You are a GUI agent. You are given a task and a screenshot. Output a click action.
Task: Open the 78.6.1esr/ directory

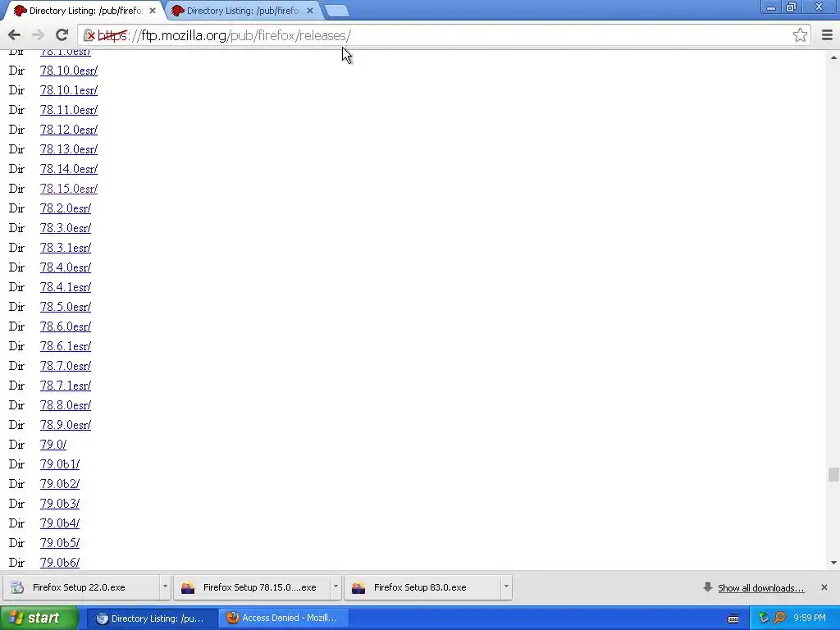[x=66, y=347]
